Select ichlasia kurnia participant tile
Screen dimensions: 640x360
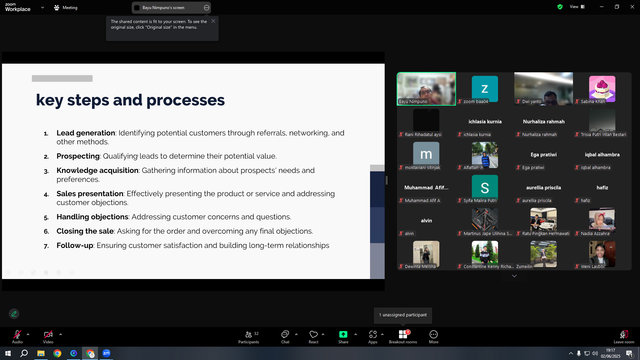coord(485,122)
